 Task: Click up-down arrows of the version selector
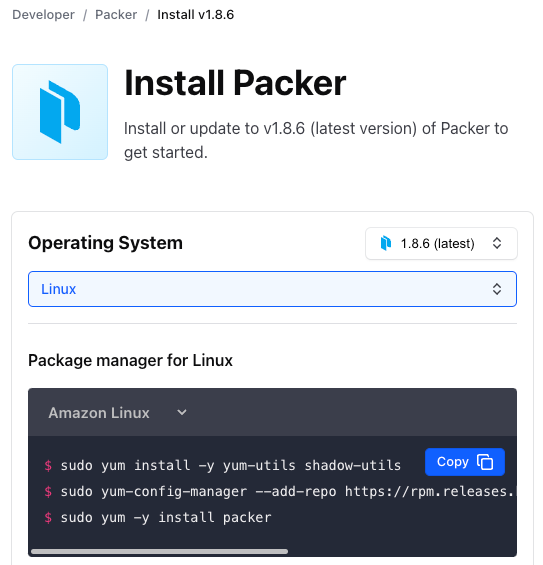click(x=497, y=243)
